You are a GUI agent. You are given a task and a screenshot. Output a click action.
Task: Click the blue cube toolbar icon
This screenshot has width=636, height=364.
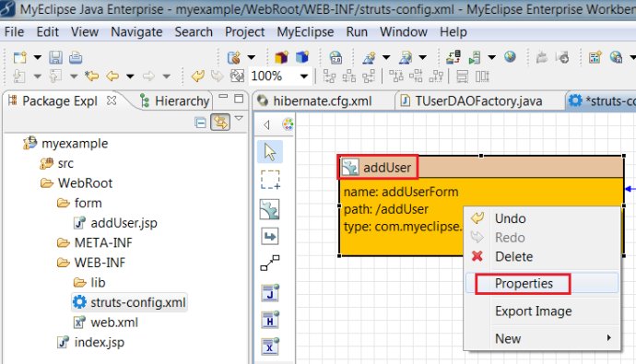tap(302, 57)
